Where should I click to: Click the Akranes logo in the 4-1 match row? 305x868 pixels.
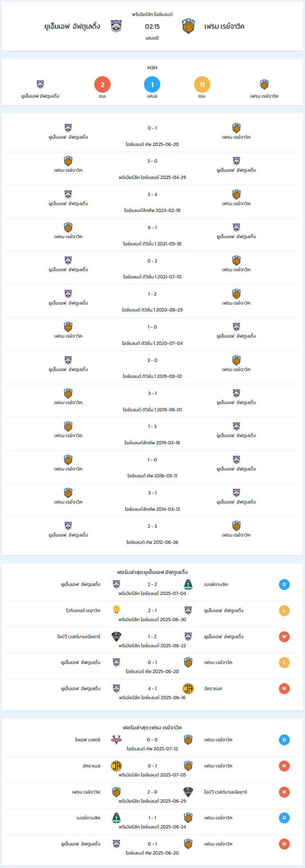tap(188, 689)
